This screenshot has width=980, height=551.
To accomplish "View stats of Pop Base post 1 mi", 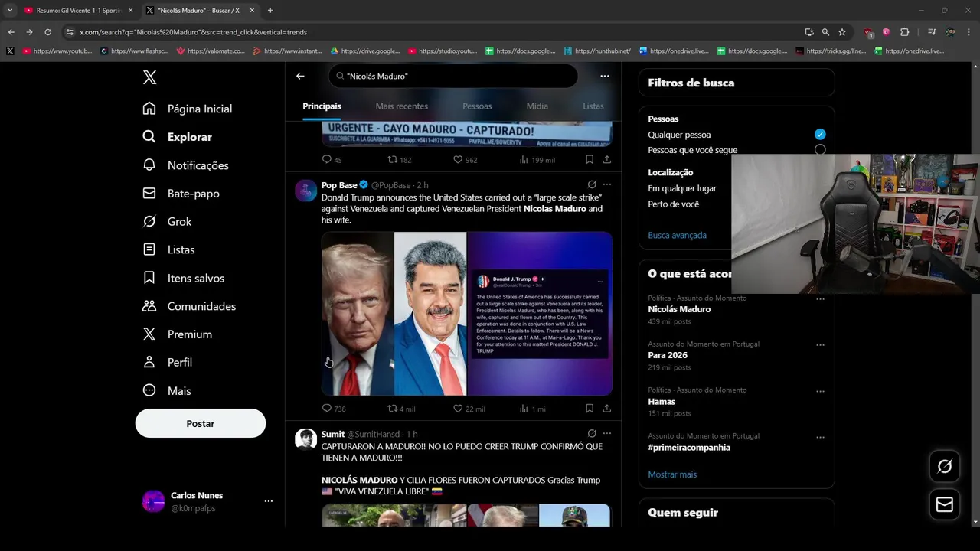I will (x=532, y=409).
